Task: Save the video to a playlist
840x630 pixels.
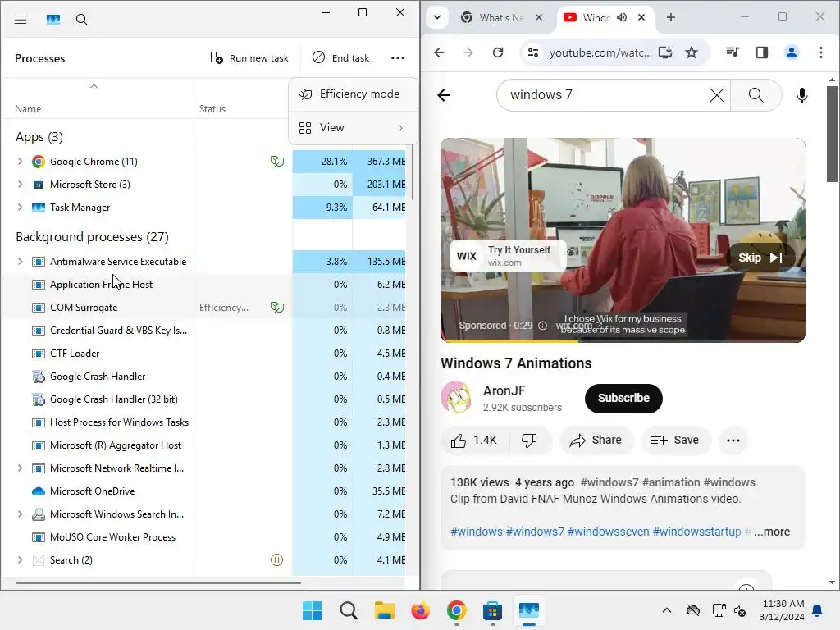Action: tap(676, 441)
